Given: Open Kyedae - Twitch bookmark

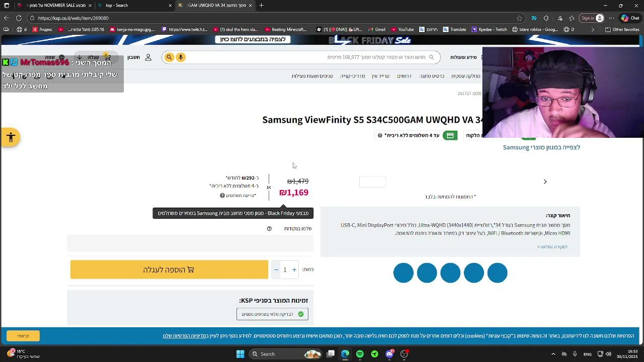Looking at the screenshot, I should (489, 30).
